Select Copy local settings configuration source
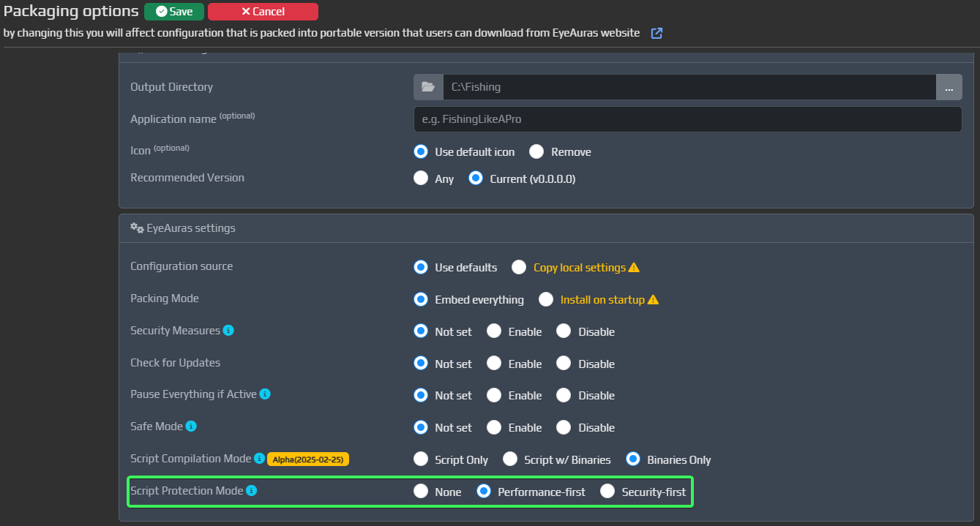This screenshot has height=526, width=980. (519, 268)
